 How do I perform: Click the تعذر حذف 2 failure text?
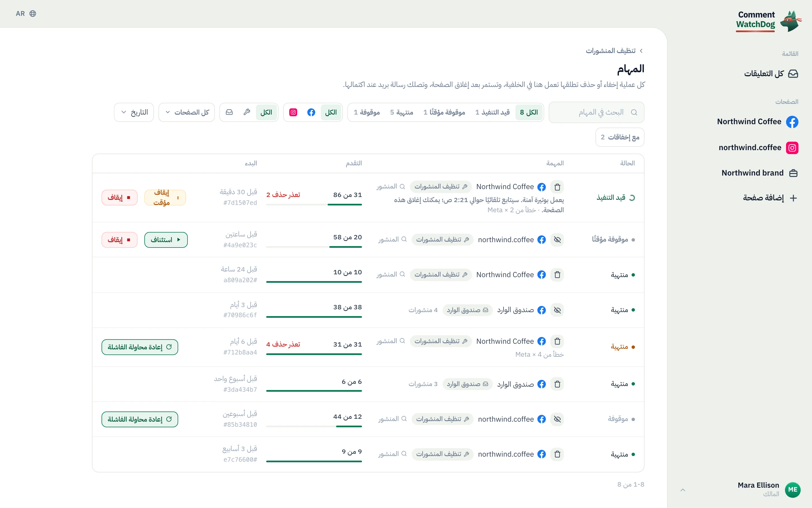click(x=283, y=195)
